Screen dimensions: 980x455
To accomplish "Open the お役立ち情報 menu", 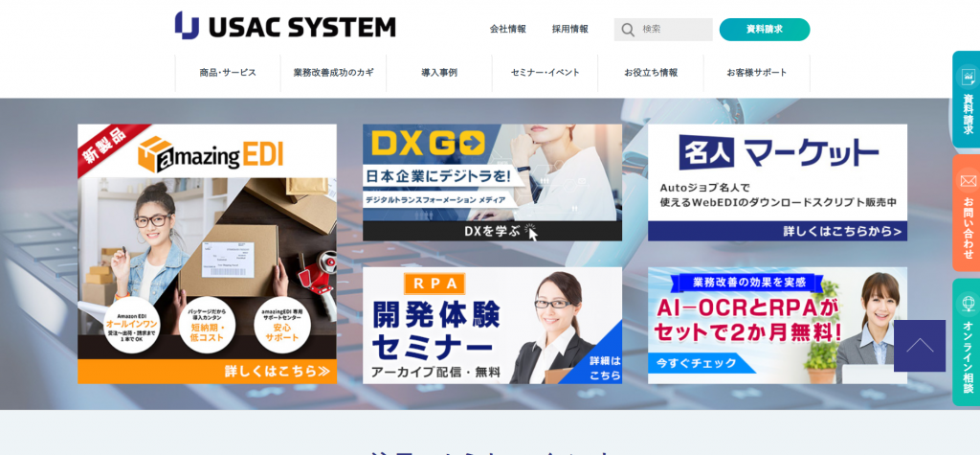I will click(651, 73).
